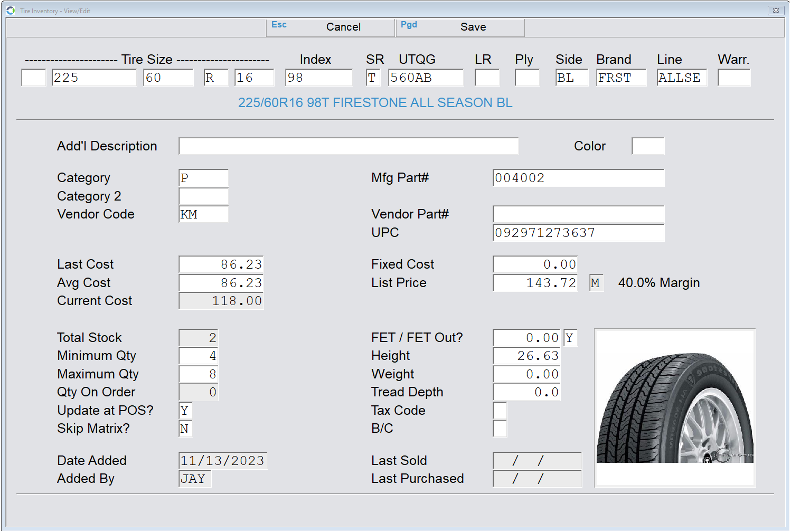Click the 40.0% Margin text
The image size is (791, 532).
[x=659, y=283]
